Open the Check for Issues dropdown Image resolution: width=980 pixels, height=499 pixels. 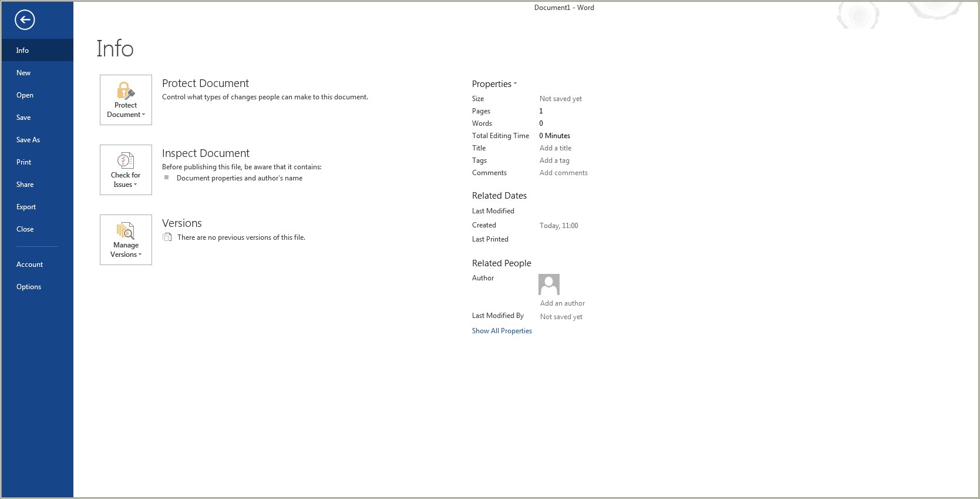126,170
